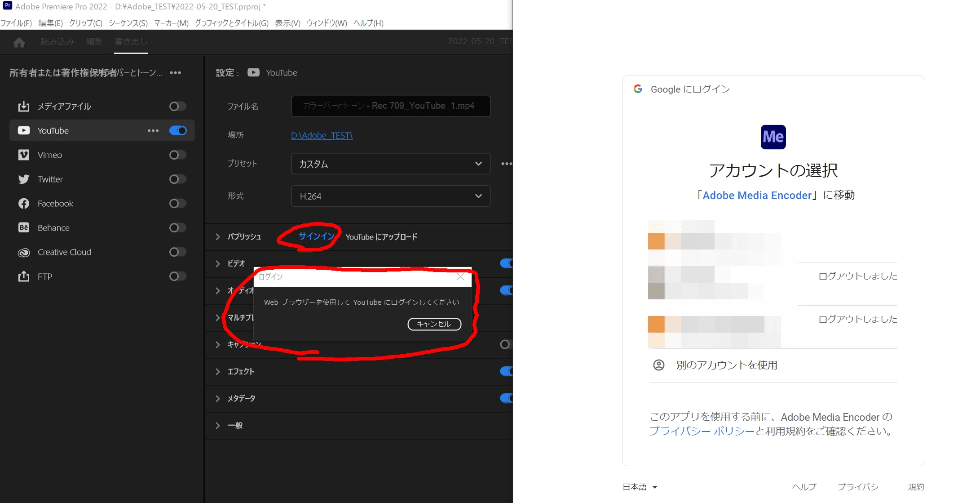Click the Adobe Media Encoder link
The width and height of the screenshot is (980, 503).
[x=757, y=196]
